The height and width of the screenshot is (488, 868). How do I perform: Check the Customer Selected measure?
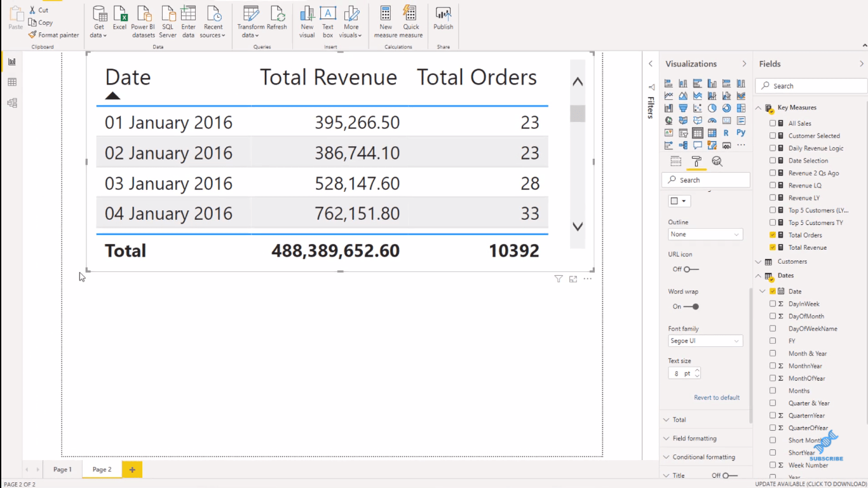pyautogui.click(x=773, y=135)
